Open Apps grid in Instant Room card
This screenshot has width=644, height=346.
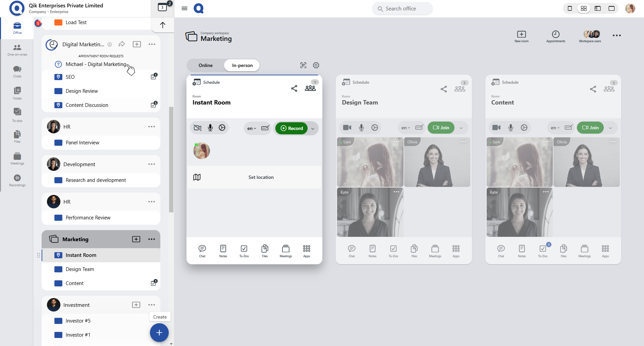pyautogui.click(x=307, y=251)
